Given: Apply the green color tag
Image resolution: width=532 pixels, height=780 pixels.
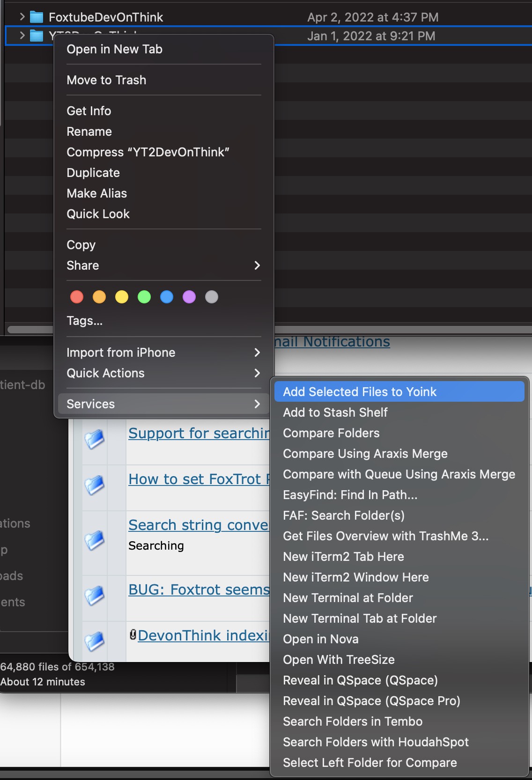Looking at the screenshot, I should pyautogui.click(x=144, y=297).
